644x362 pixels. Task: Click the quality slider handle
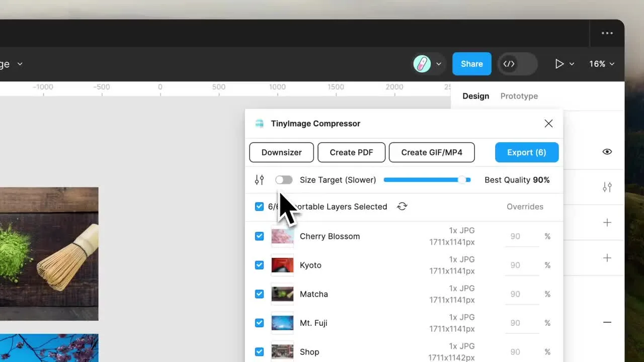pos(462,180)
